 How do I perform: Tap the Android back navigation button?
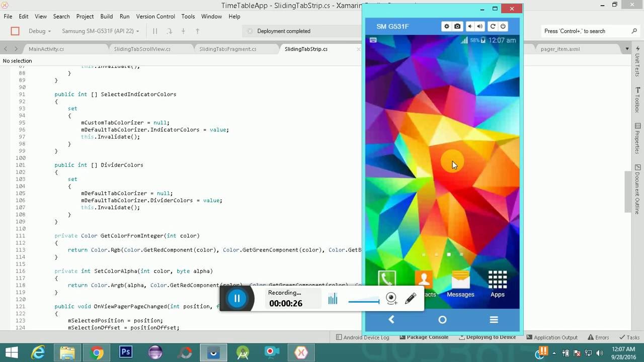point(391,319)
